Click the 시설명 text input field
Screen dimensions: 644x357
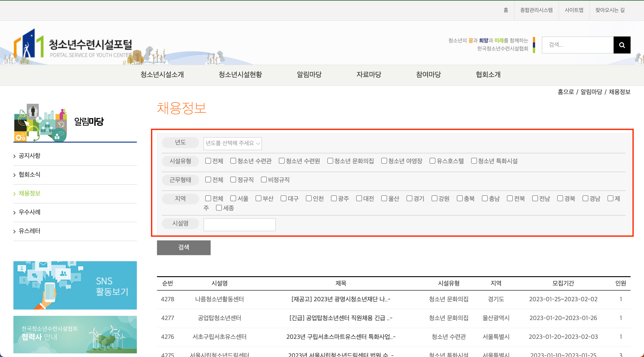(239, 224)
